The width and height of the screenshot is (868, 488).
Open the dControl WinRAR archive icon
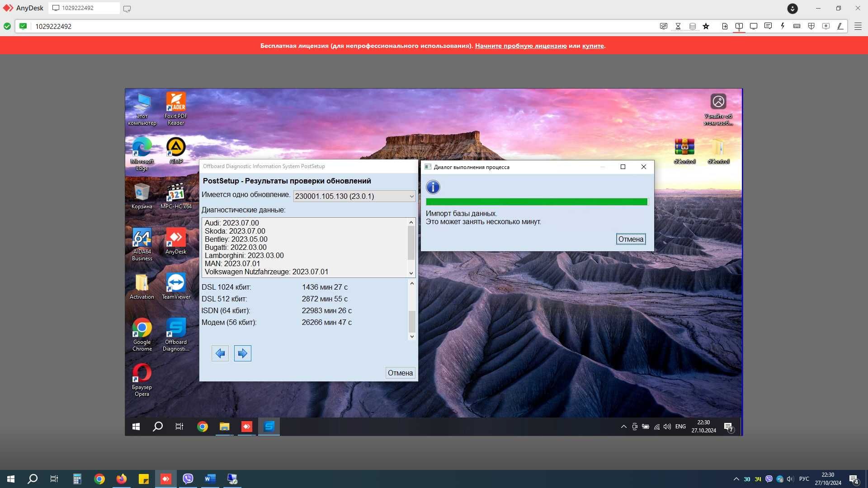click(x=684, y=150)
